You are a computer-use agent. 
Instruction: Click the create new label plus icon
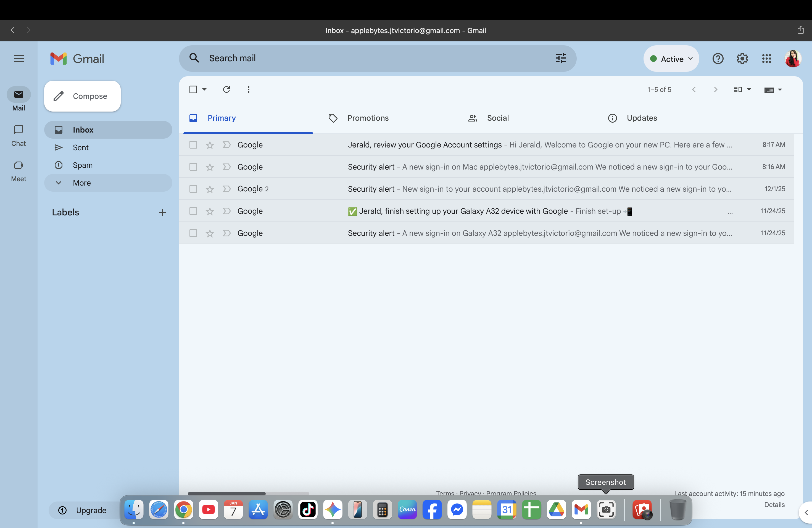162,213
